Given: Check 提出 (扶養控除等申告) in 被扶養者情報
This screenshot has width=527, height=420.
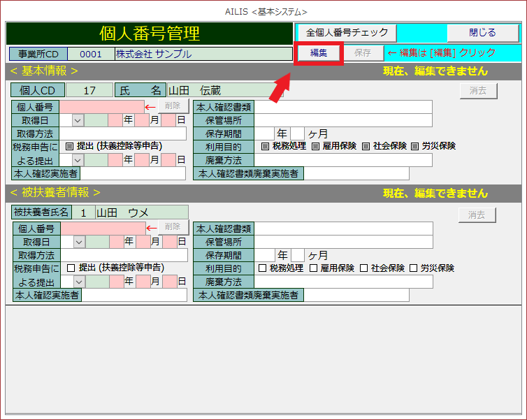Looking at the screenshot, I should pyautogui.click(x=71, y=268).
